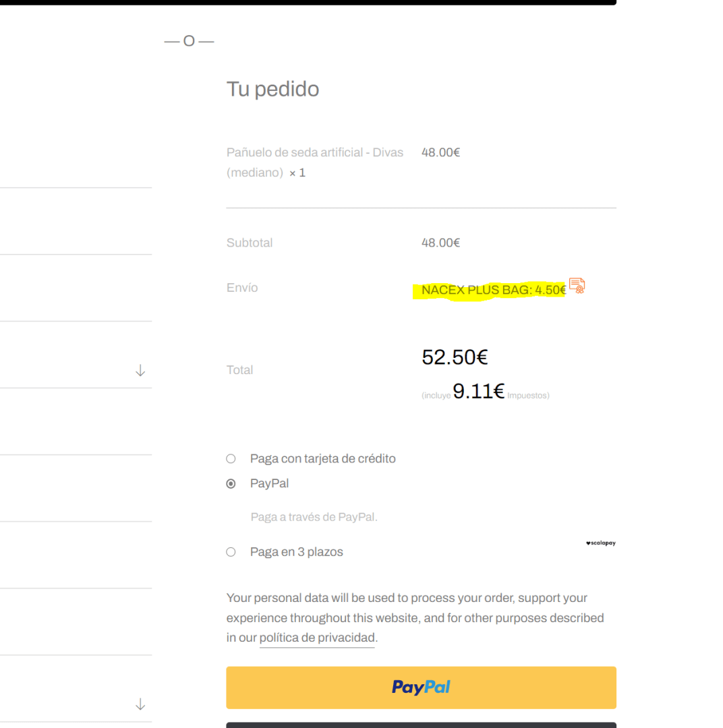
Task: Click the —O— divider symbol
Action: pyautogui.click(x=189, y=41)
